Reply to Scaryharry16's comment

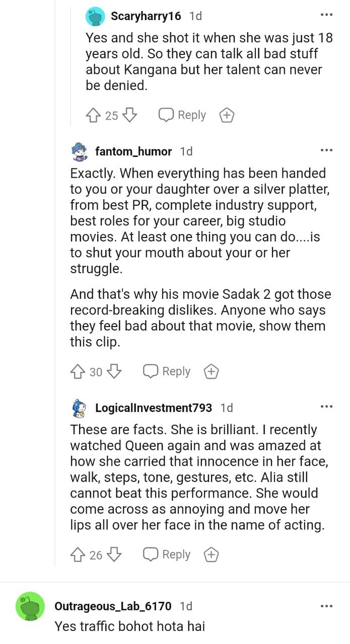tap(182, 115)
